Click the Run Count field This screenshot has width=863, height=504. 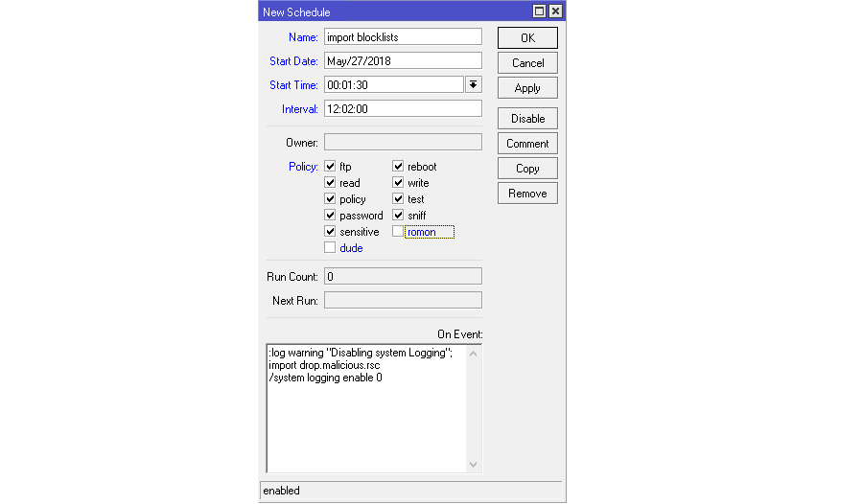coord(403,276)
